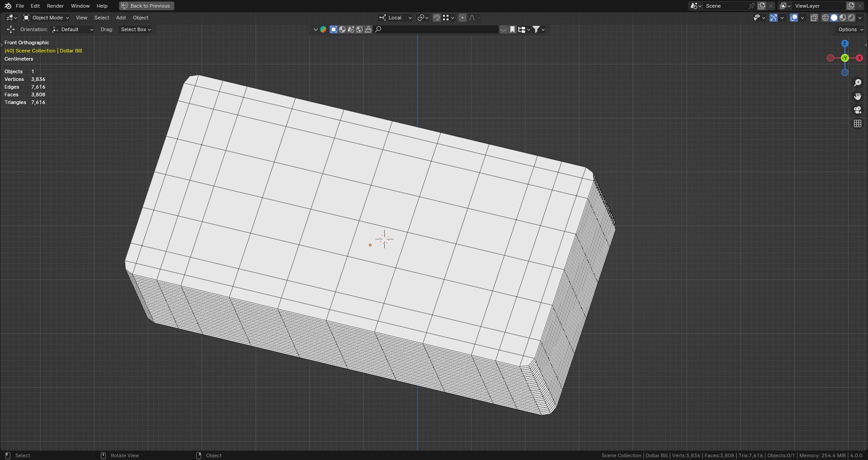This screenshot has width=868, height=460.
Task: Toggle viewport gizmos
Action: 774,18
